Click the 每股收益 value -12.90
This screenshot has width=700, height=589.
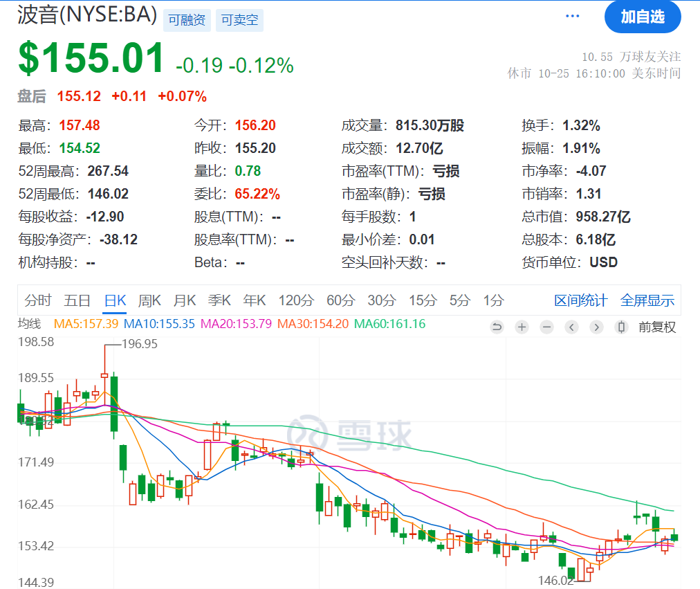(x=105, y=217)
